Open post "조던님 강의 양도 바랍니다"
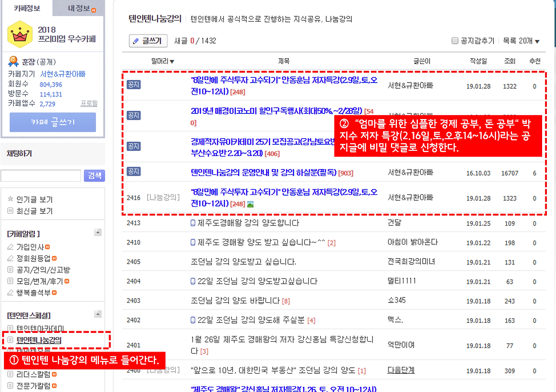 coord(235,301)
